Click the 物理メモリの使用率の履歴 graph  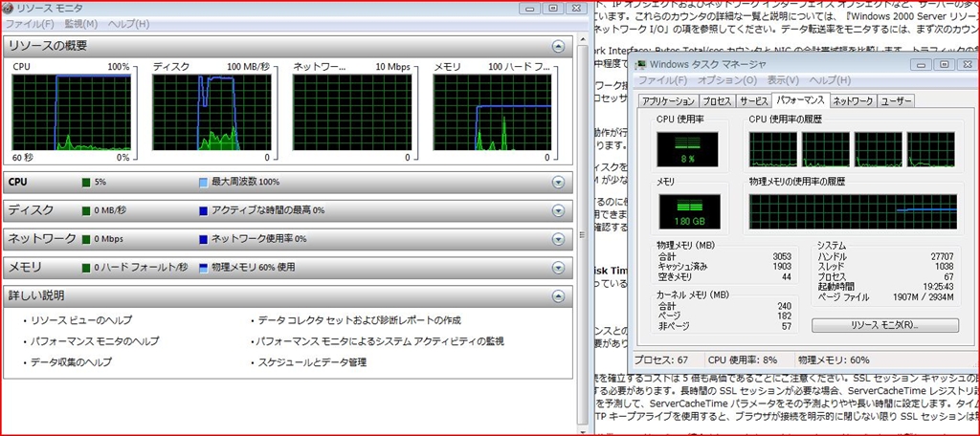[x=853, y=211]
